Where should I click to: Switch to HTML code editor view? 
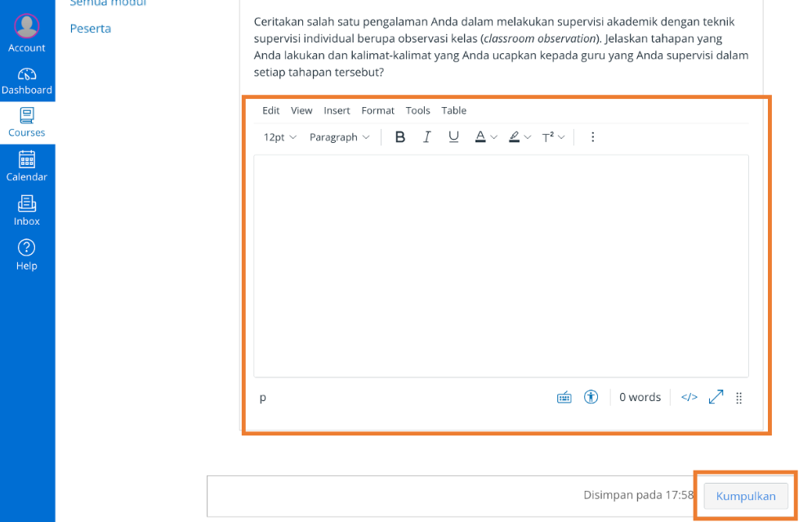[x=689, y=397]
